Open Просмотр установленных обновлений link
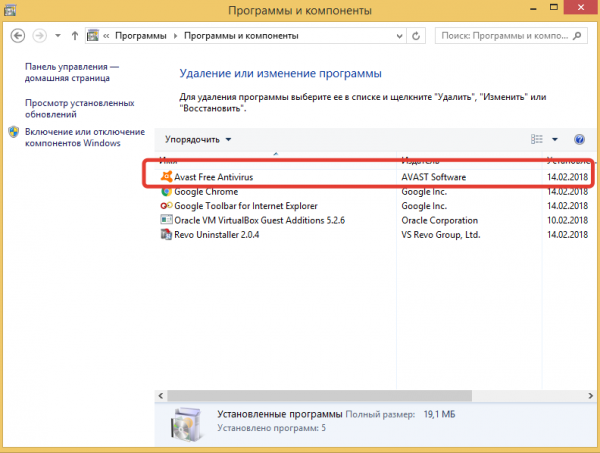 pos(80,109)
